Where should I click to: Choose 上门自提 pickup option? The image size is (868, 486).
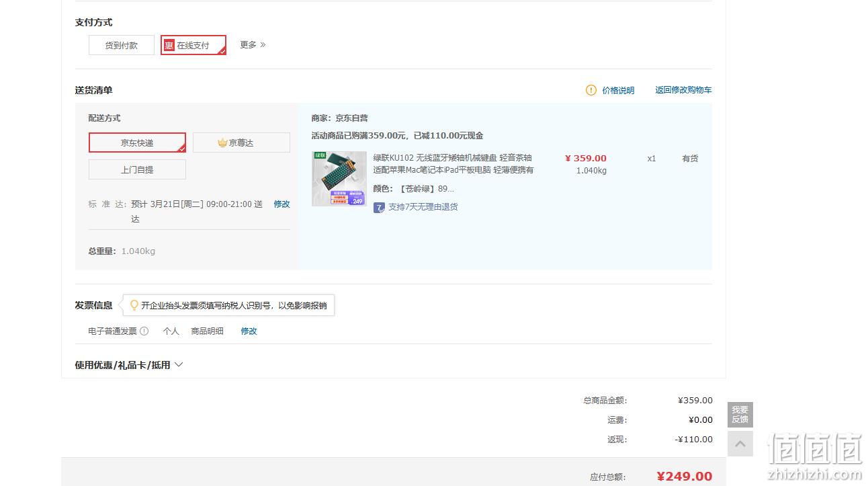137,169
